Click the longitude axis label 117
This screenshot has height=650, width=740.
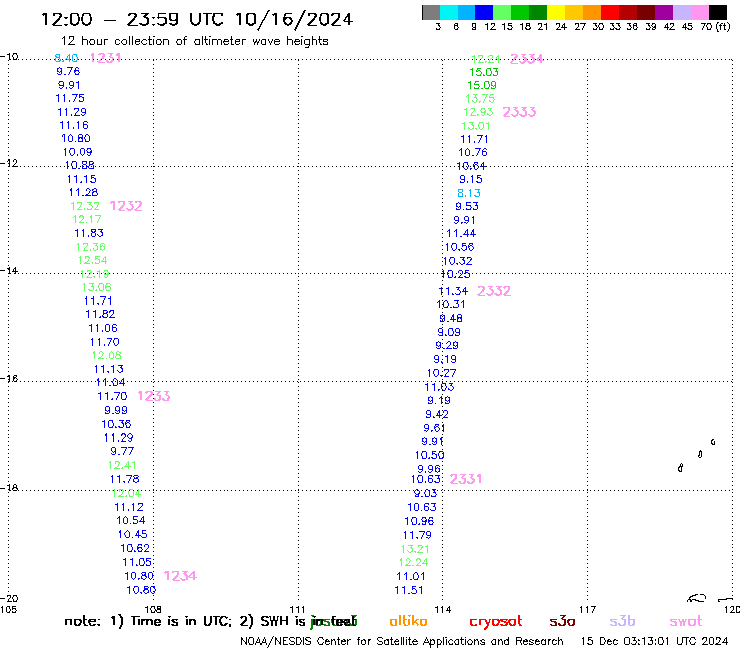pyautogui.click(x=588, y=609)
